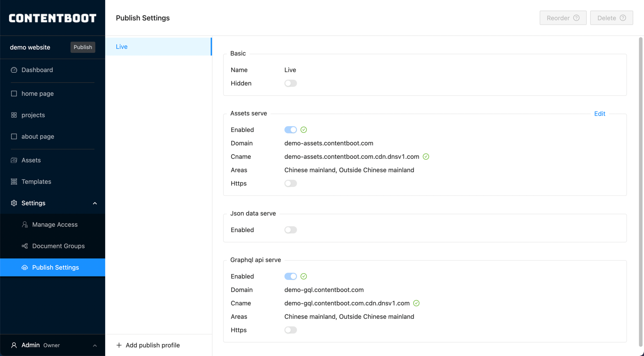Image resolution: width=644 pixels, height=356 pixels.
Task: Click the demo-assets.contentboot.com domain value
Action: pos(329,143)
